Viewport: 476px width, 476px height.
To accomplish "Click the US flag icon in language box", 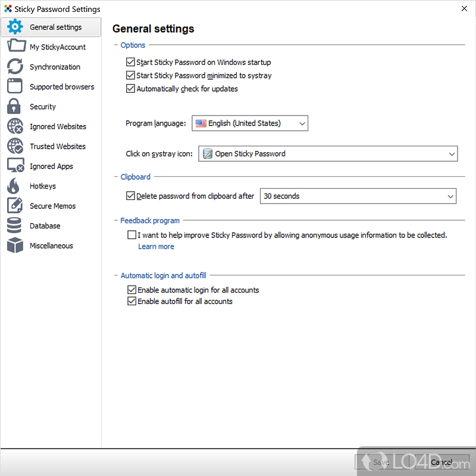I will (201, 123).
